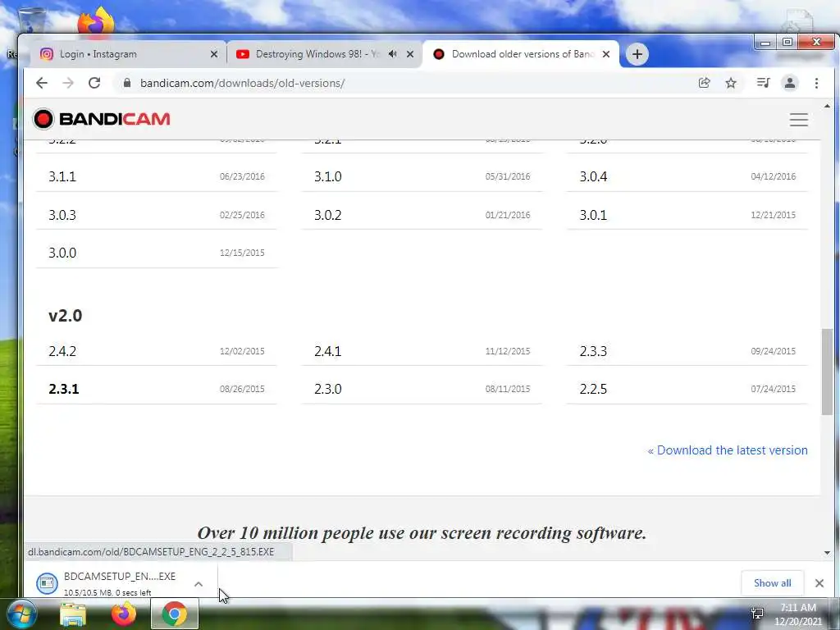Launch Firefox from the taskbar
Image resolution: width=840 pixels, height=630 pixels.
(123, 614)
